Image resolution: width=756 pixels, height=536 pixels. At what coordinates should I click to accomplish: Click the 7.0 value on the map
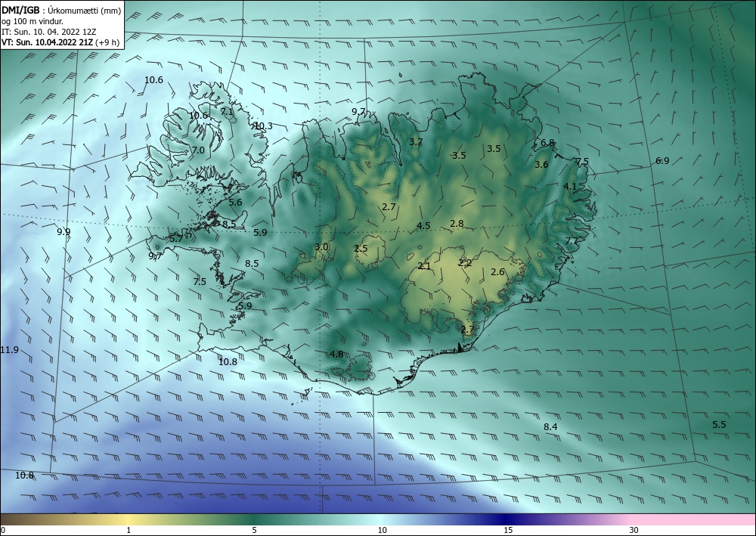tap(198, 150)
